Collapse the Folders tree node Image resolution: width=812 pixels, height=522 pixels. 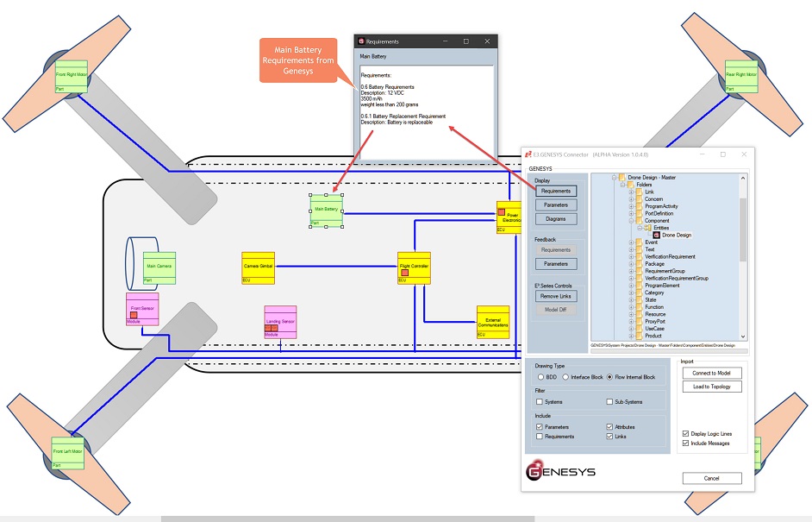pyautogui.click(x=622, y=185)
